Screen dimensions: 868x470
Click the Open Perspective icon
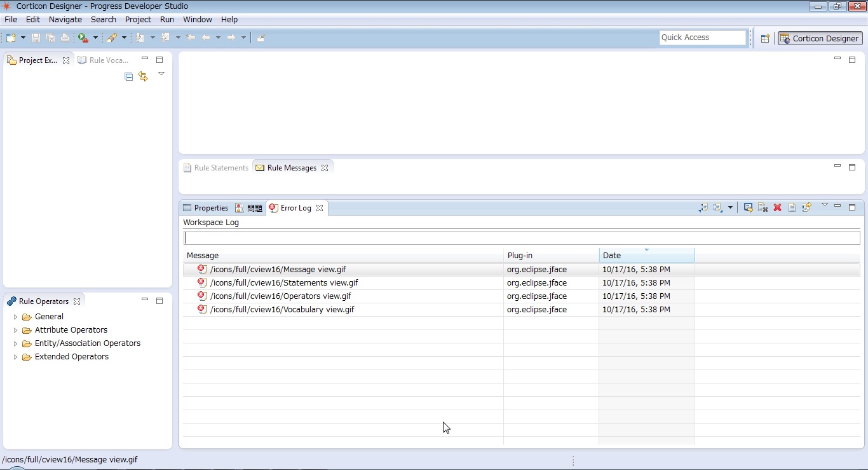tap(765, 38)
